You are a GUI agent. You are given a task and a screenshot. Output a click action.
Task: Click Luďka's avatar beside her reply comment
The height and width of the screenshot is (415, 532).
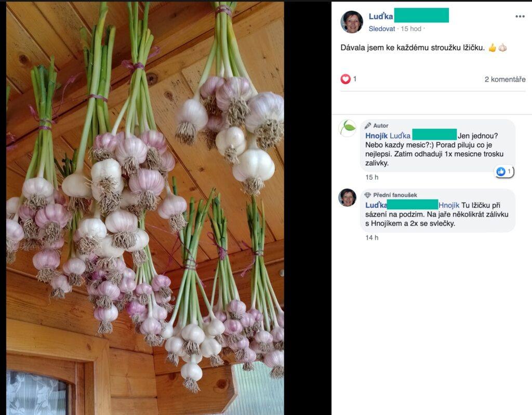[348, 197]
